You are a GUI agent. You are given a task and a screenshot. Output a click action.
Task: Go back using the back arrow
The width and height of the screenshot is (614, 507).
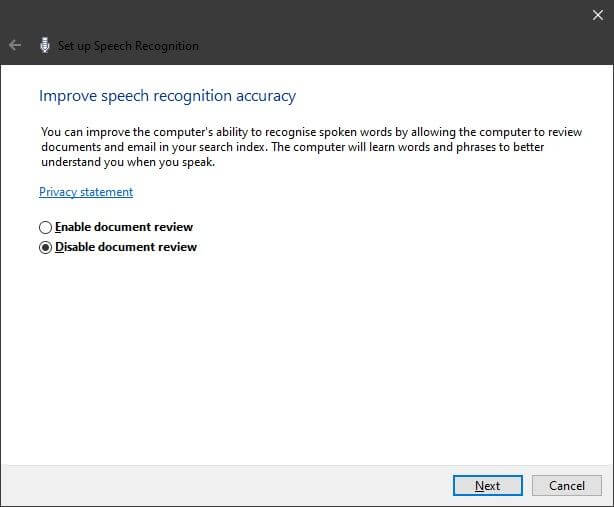coord(15,45)
